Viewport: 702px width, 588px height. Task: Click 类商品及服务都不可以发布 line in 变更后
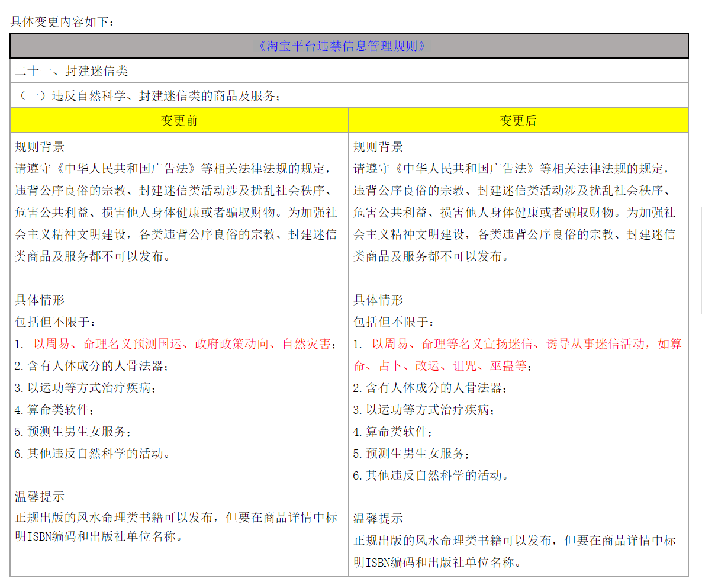431,256
